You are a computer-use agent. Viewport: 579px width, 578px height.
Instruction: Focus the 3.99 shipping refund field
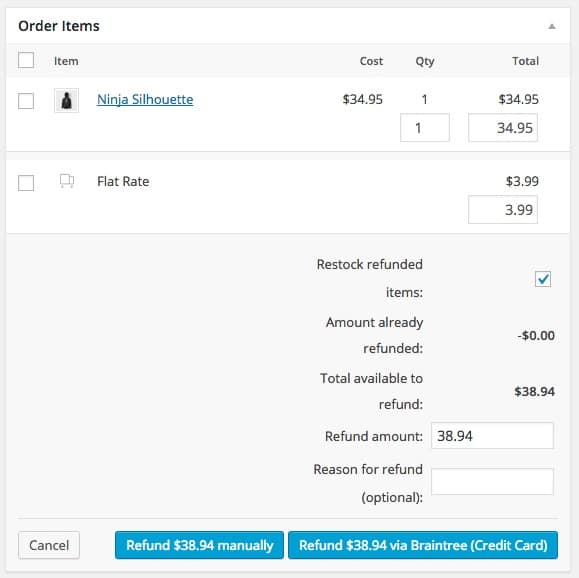tap(503, 210)
